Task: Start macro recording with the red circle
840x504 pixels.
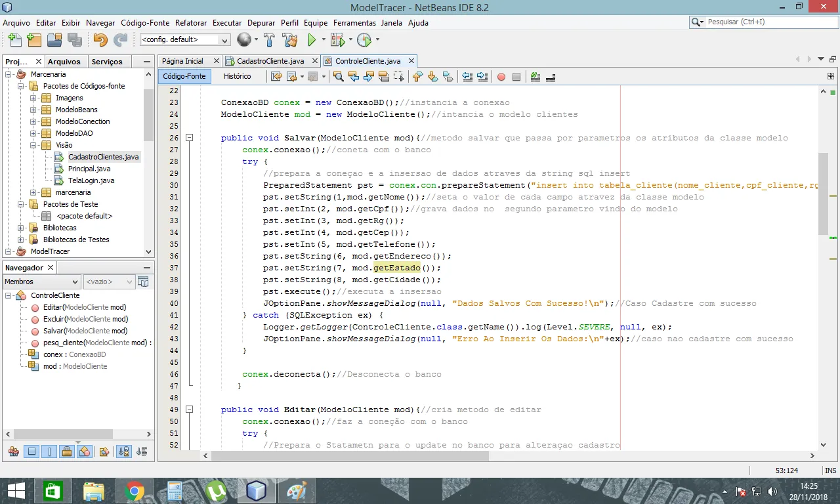Action: coord(501,77)
